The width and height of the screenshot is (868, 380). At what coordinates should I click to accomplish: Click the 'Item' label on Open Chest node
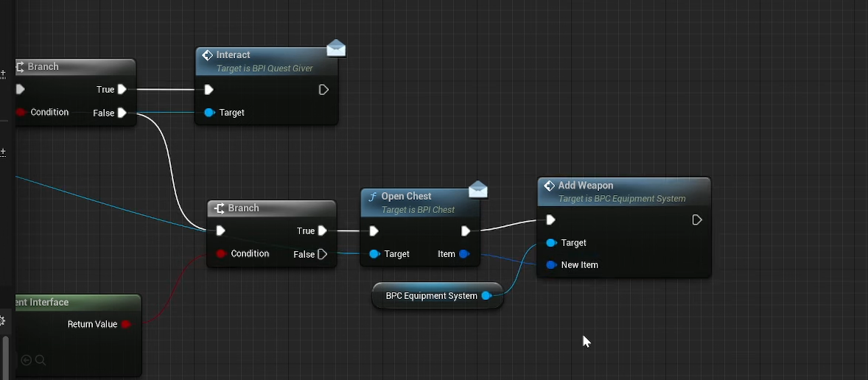[447, 255]
